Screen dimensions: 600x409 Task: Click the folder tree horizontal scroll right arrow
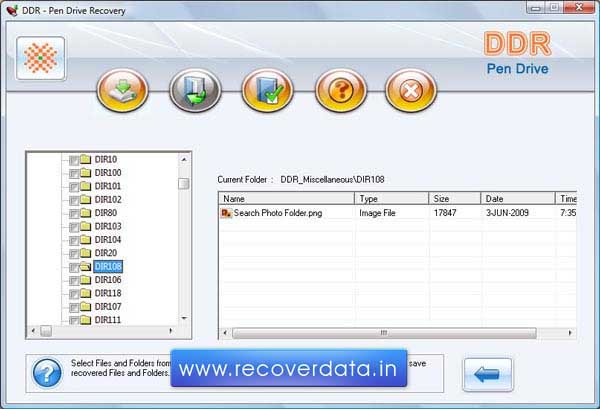pyautogui.click(x=171, y=331)
